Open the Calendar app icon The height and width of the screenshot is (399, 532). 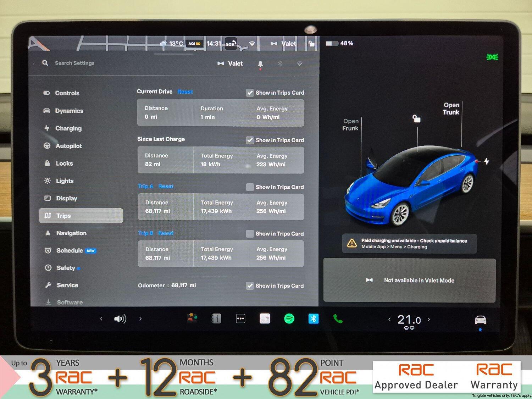point(265,318)
